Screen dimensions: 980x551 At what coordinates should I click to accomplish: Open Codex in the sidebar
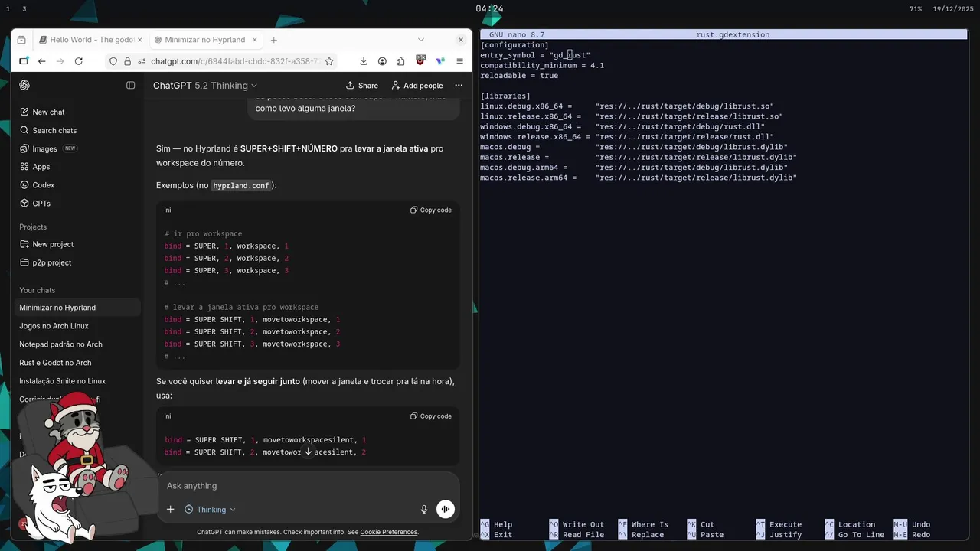click(44, 185)
